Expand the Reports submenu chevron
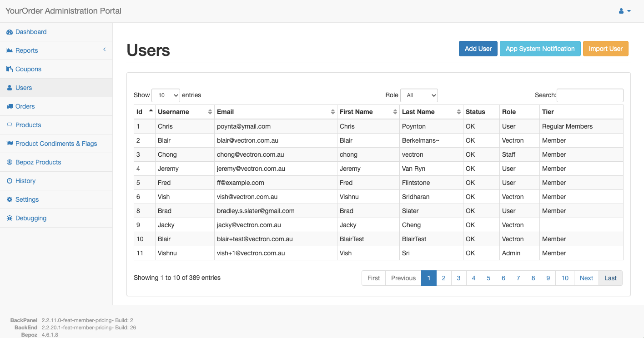Viewport: 644px width, 338px height. (x=104, y=50)
